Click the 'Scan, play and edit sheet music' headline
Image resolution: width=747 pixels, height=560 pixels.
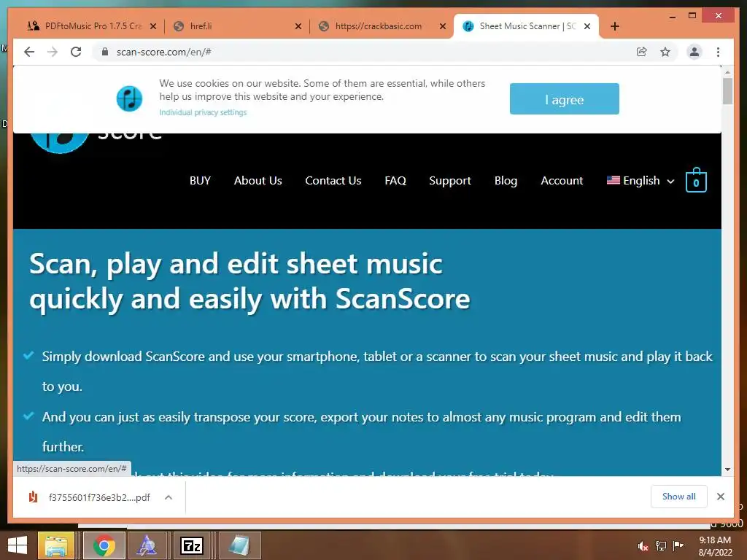point(249,281)
